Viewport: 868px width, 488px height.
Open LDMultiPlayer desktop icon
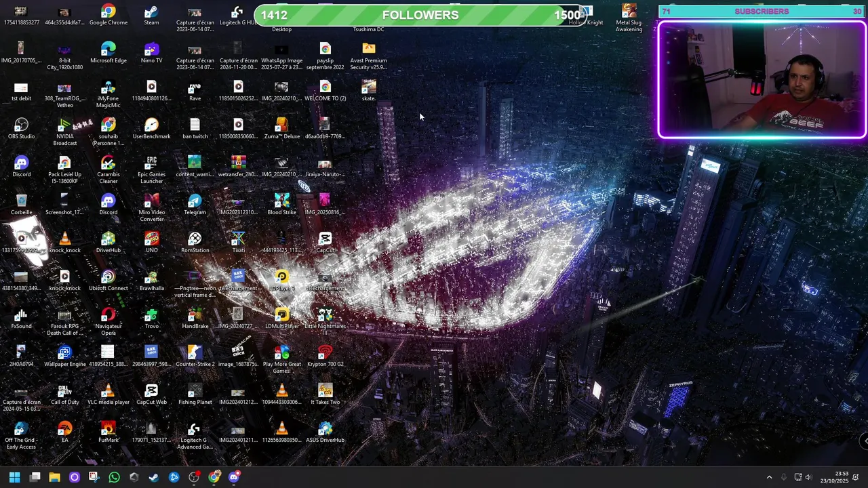[x=282, y=319]
